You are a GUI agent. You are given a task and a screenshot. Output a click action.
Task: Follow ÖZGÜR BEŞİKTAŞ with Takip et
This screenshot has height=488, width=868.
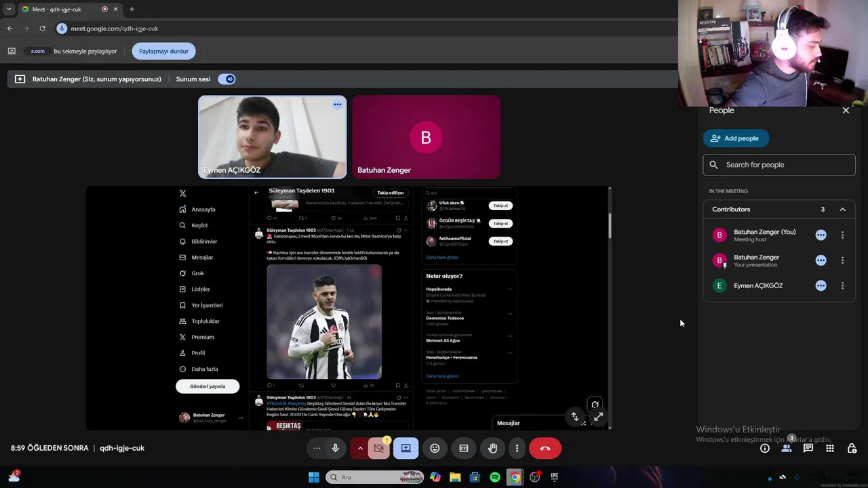[500, 223]
